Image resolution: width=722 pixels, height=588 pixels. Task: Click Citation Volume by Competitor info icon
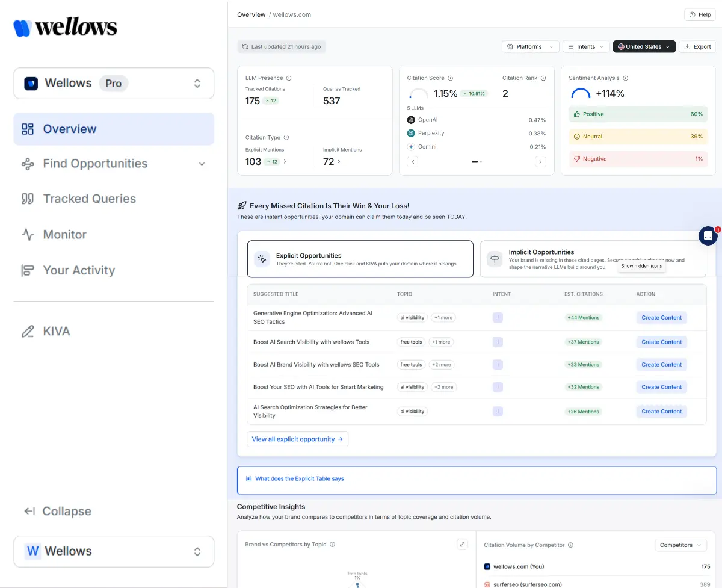coord(570,545)
